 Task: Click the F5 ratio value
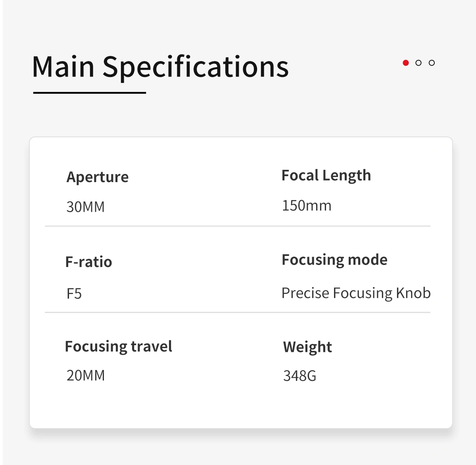click(x=74, y=294)
